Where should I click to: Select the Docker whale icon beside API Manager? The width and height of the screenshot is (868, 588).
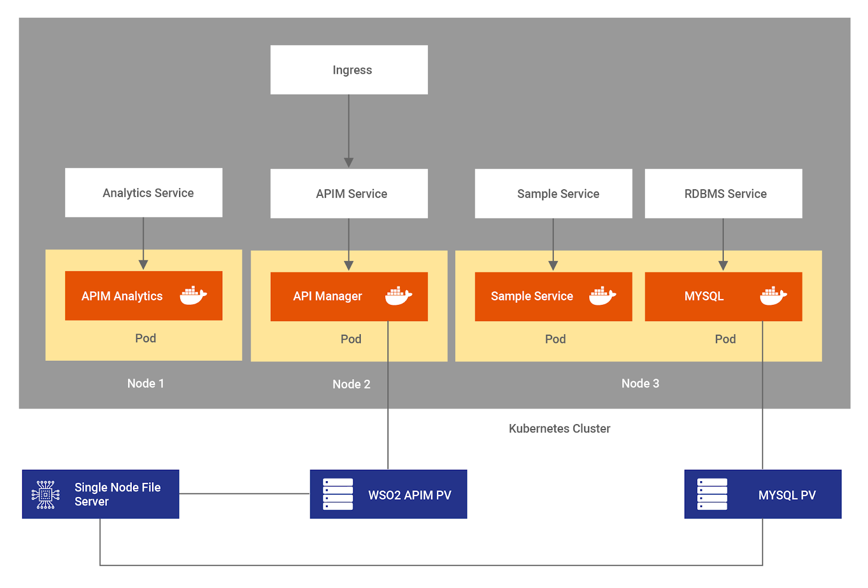pyautogui.click(x=399, y=296)
